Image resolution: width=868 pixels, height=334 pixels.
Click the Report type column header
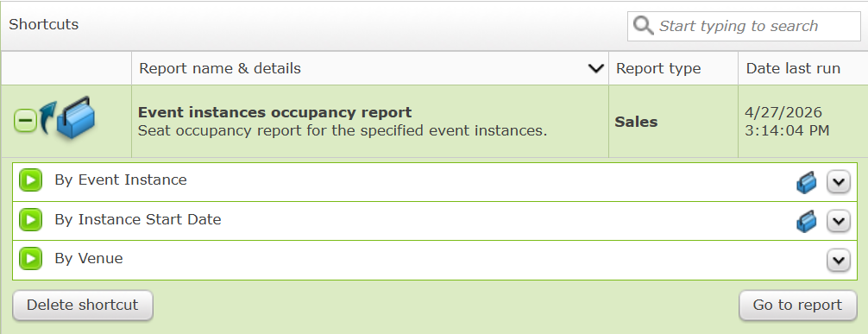(673, 68)
